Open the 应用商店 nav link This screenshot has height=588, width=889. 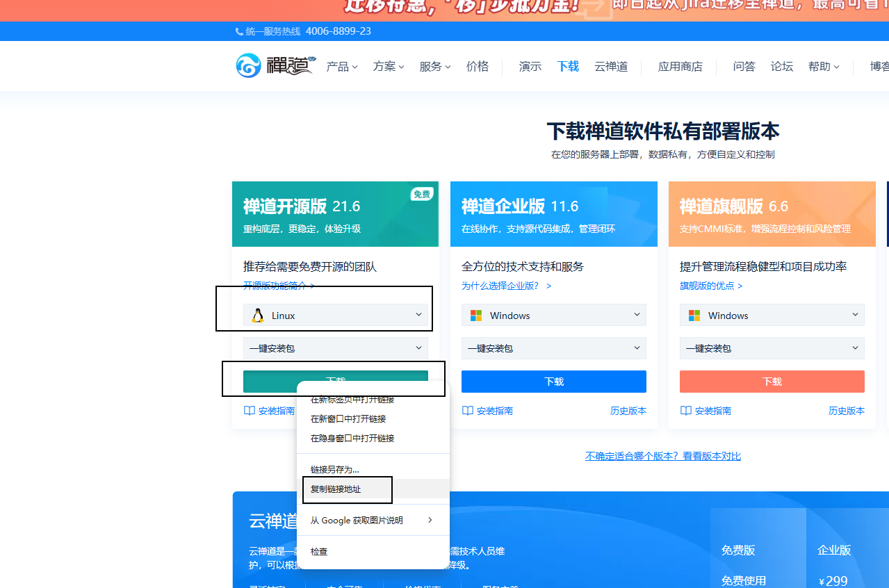pyautogui.click(x=680, y=67)
